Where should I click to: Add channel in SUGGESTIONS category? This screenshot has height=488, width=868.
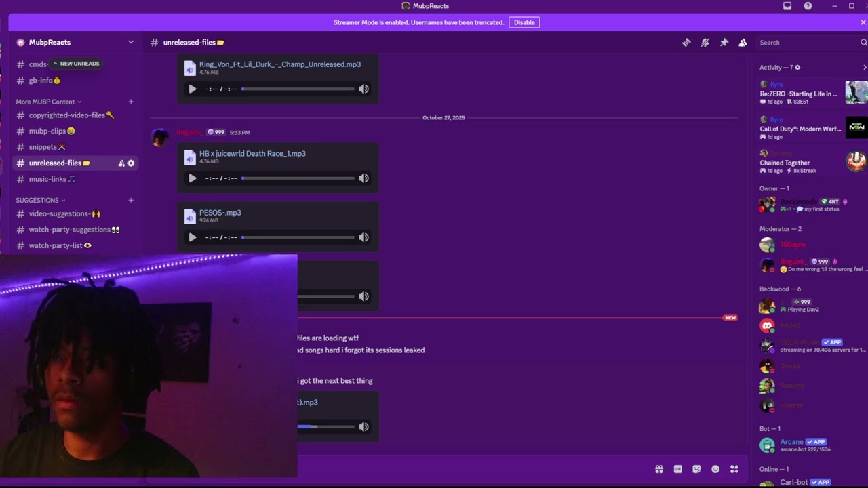[x=131, y=200]
